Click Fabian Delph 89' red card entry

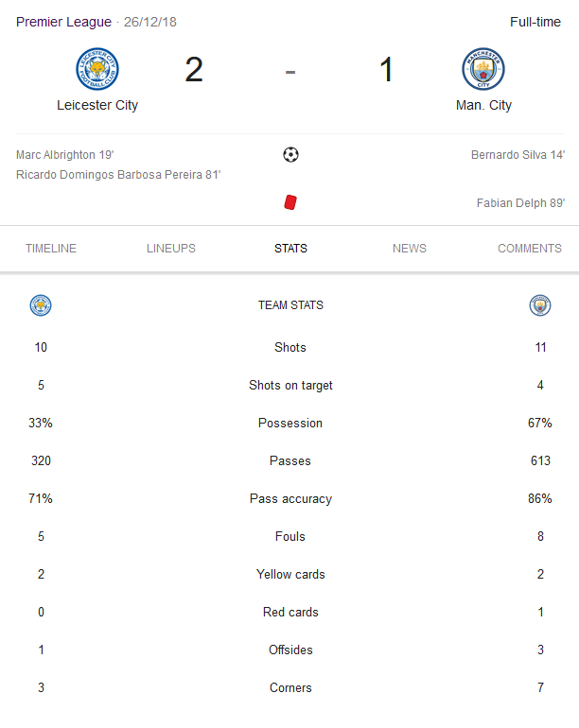tap(521, 203)
